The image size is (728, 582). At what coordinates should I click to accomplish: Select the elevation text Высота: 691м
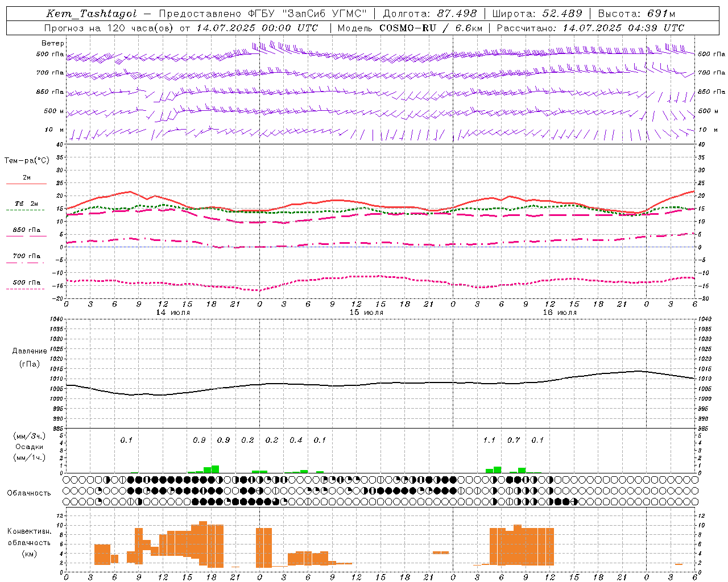coord(636,14)
